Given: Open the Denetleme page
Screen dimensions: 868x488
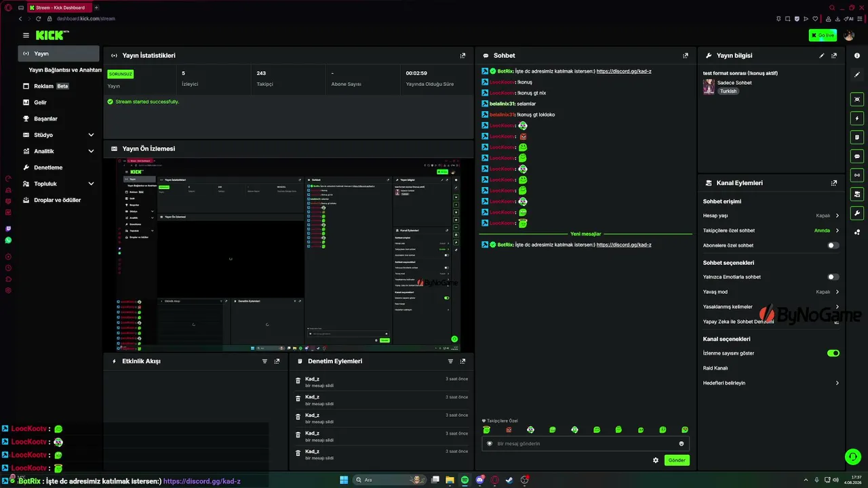Looking at the screenshot, I should [58, 167].
